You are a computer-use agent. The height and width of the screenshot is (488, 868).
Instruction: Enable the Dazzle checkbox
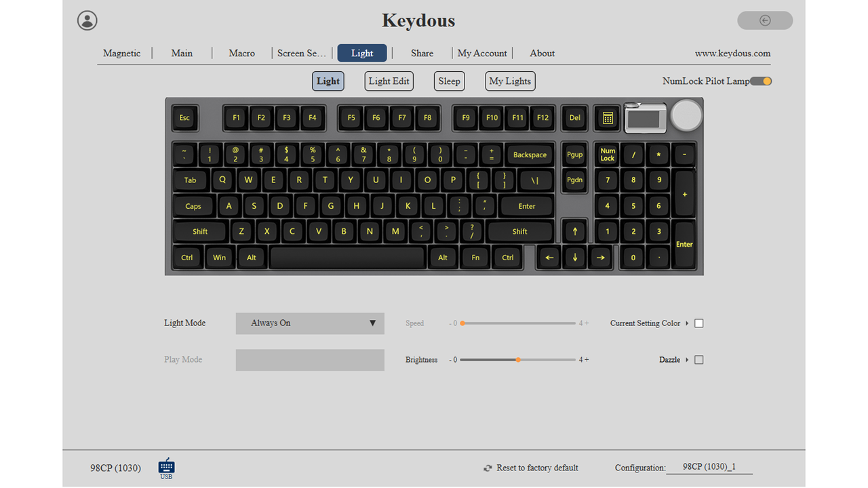coord(699,360)
